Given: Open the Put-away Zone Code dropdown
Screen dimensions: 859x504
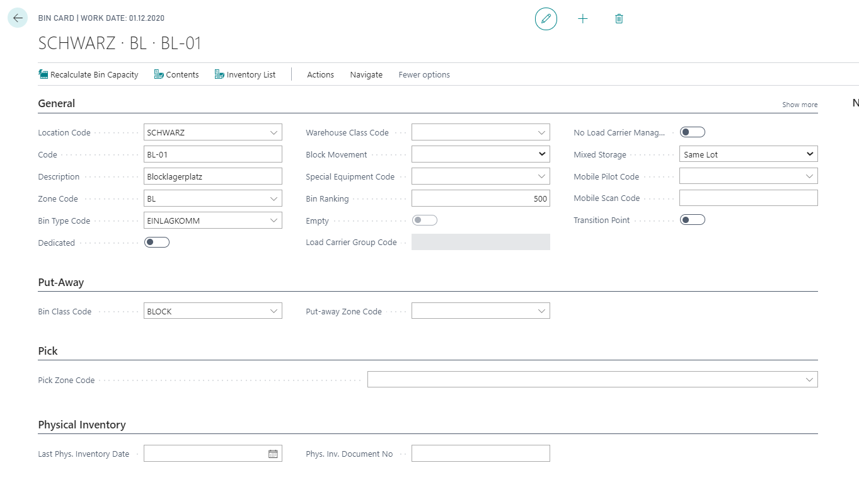Looking at the screenshot, I should (541, 311).
